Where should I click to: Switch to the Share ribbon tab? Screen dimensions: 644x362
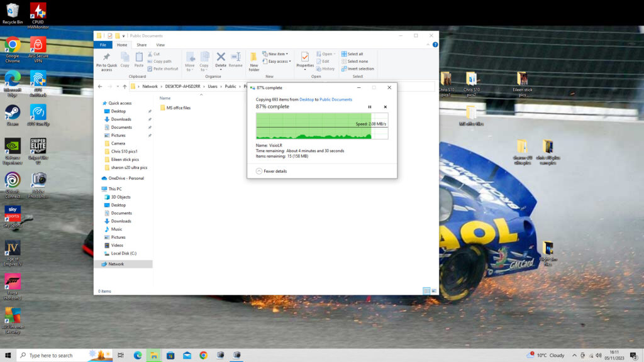[142, 45]
